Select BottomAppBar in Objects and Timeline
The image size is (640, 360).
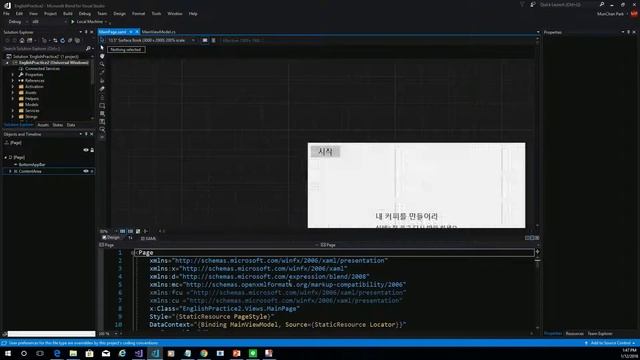32,164
